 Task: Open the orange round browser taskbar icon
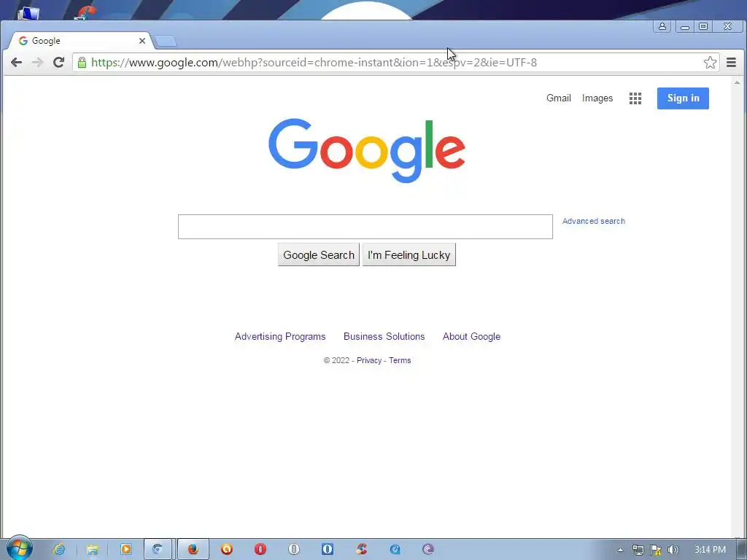[x=227, y=549]
